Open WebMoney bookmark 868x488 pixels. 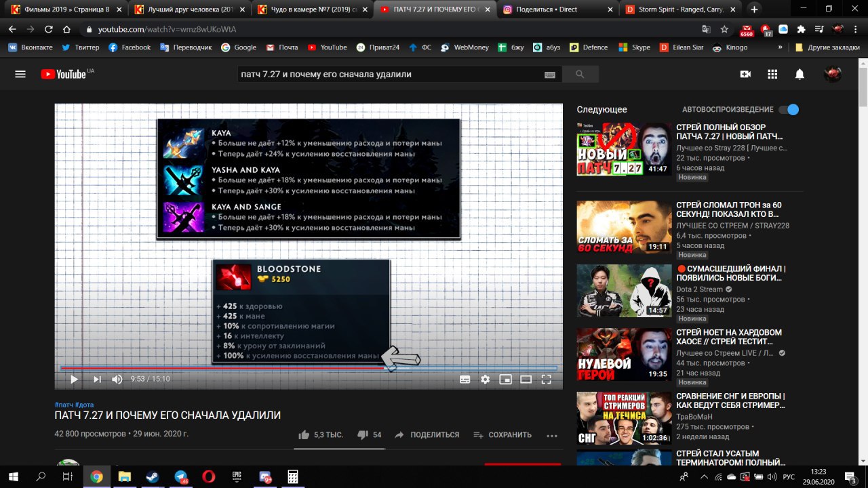click(x=465, y=47)
